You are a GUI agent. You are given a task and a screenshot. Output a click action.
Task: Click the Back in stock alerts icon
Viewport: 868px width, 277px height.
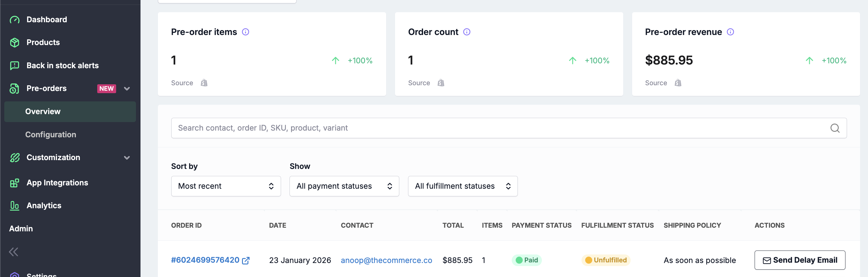point(15,66)
